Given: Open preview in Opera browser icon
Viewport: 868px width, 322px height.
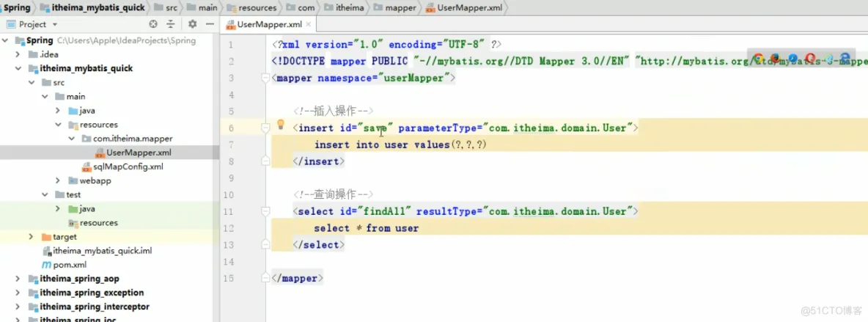Looking at the screenshot, I should tap(810, 59).
